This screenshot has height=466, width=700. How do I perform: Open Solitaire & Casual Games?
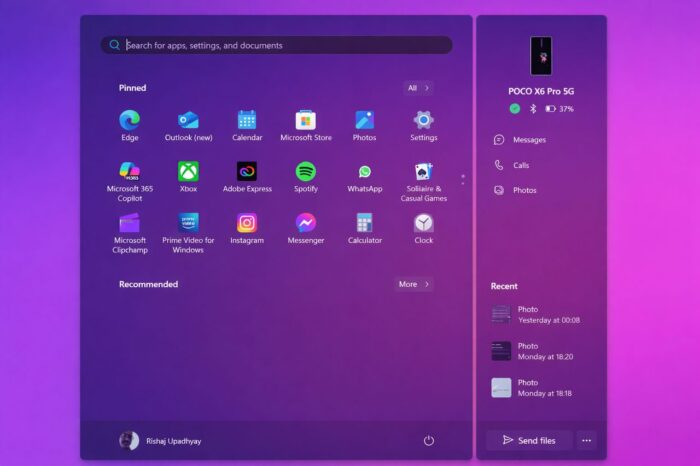coord(424,181)
